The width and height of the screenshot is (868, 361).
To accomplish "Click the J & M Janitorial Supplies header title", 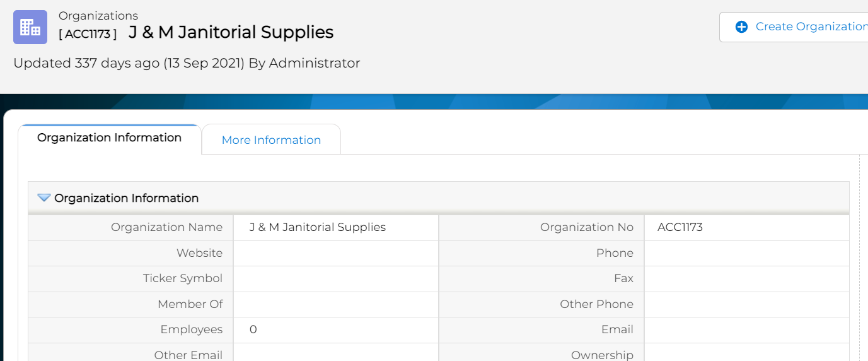I will click(x=231, y=32).
